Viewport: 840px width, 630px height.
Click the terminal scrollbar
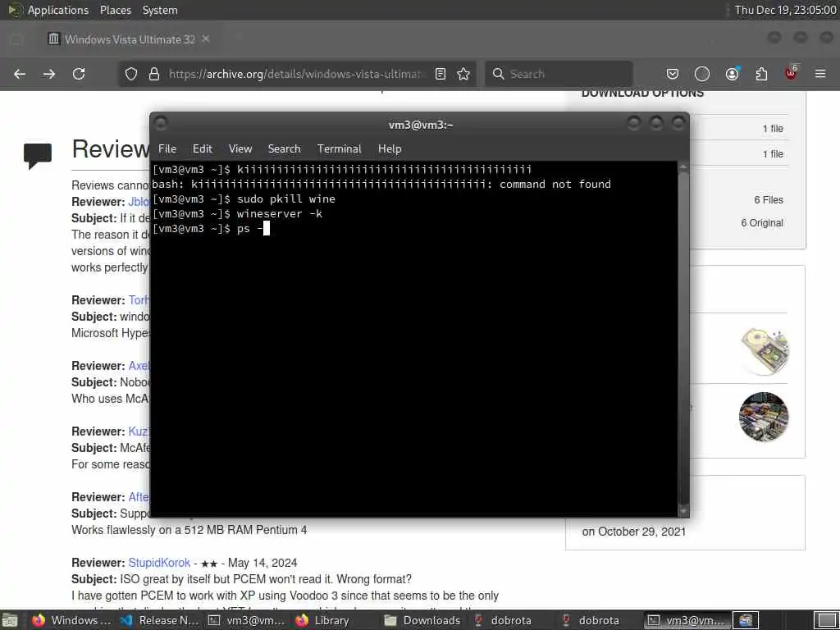click(x=683, y=339)
